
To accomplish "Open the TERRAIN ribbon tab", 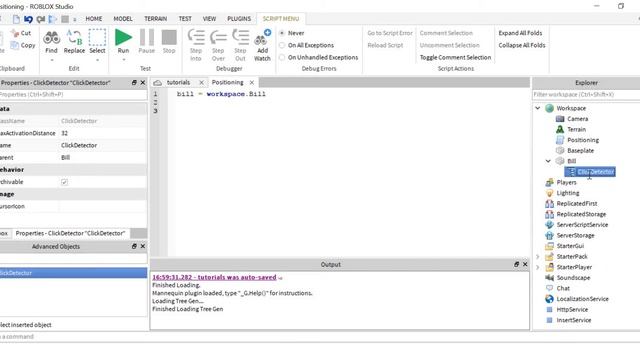I will click(x=156, y=19).
